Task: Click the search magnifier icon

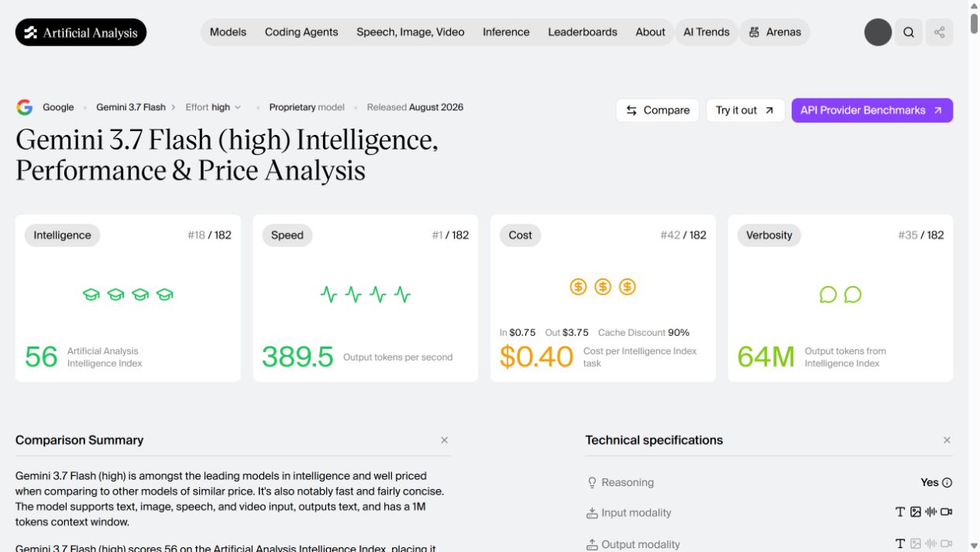Action: pos(909,33)
